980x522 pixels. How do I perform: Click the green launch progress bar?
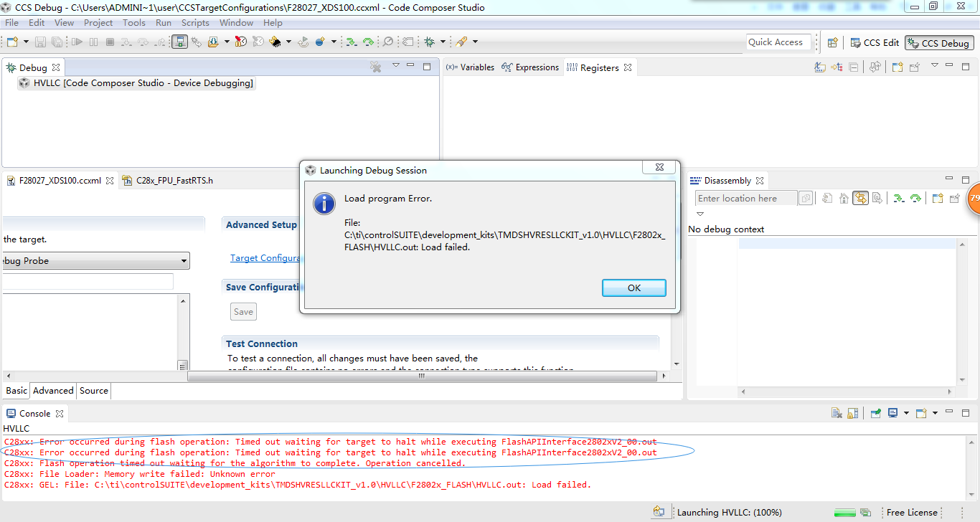click(x=845, y=513)
